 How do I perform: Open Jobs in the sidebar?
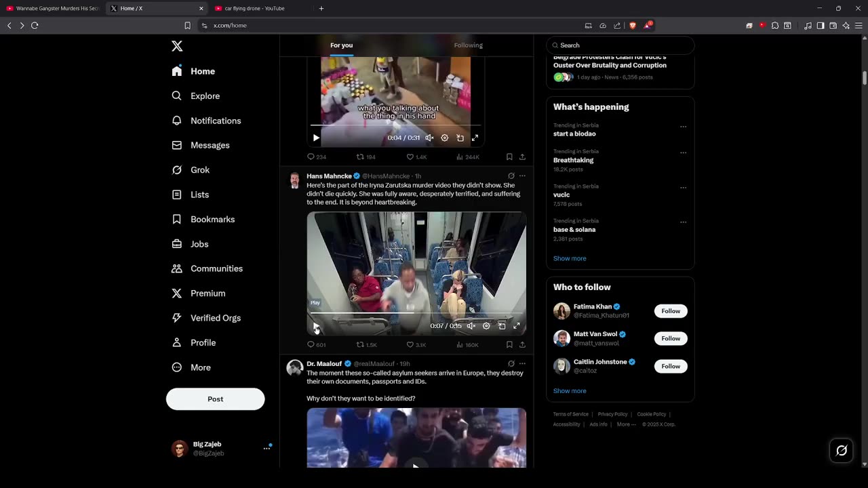click(x=190, y=244)
